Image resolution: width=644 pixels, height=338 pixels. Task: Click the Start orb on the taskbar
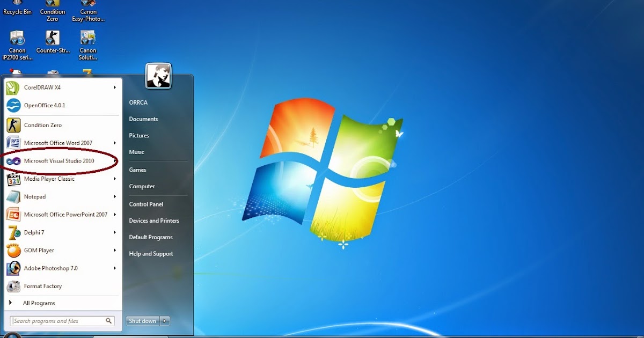coord(13,335)
